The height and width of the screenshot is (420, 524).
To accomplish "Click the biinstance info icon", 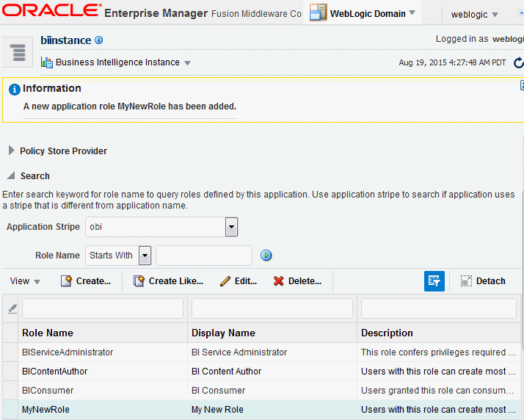I will click(98, 40).
